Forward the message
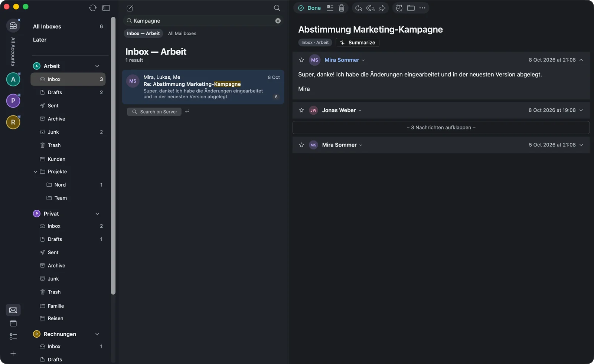 click(x=382, y=8)
